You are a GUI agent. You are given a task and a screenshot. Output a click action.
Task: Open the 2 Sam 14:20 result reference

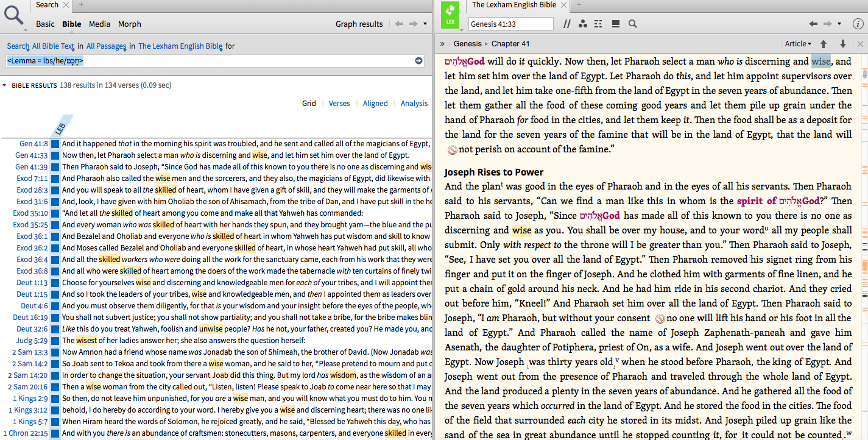point(28,375)
